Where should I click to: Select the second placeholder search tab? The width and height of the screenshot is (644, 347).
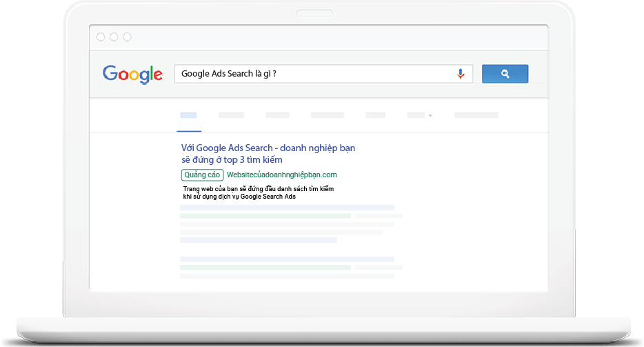(x=231, y=115)
